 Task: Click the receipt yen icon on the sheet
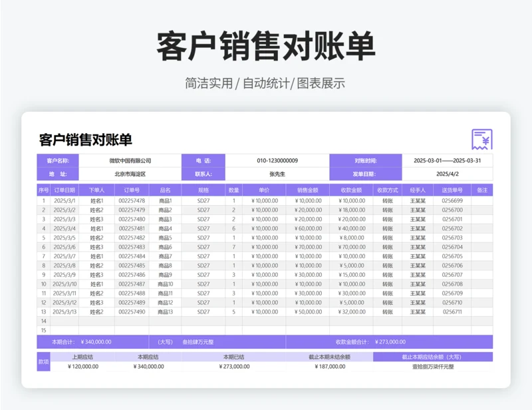tap(481, 139)
